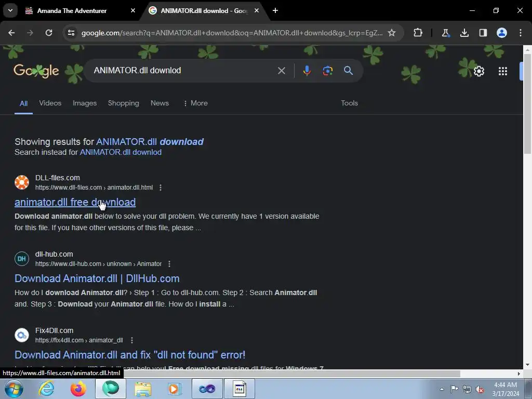This screenshot has width=532, height=399.
Task: Open the Windows Start menu
Action: pos(14,389)
